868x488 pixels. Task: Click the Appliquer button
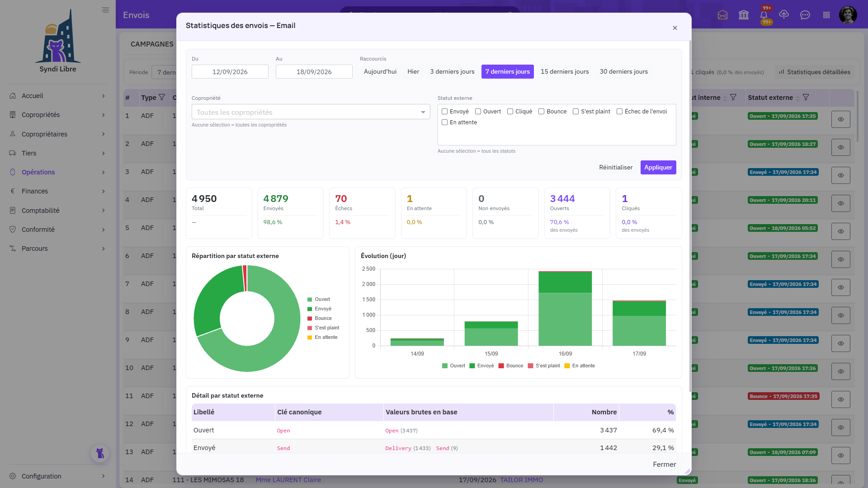[658, 168]
